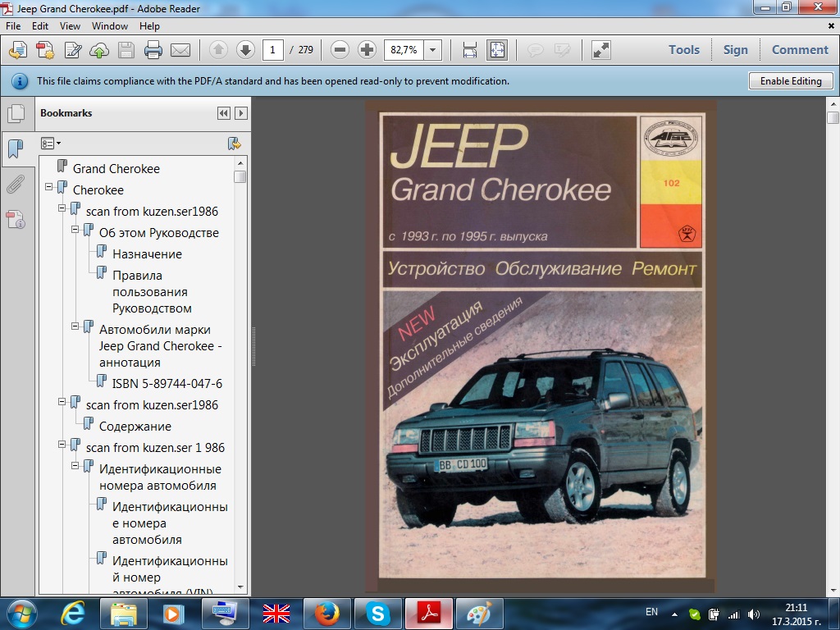Image resolution: width=840 pixels, height=630 pixels.
Task: Open the zoom percentage dropdown arrow
Action: tap(433, 50)
